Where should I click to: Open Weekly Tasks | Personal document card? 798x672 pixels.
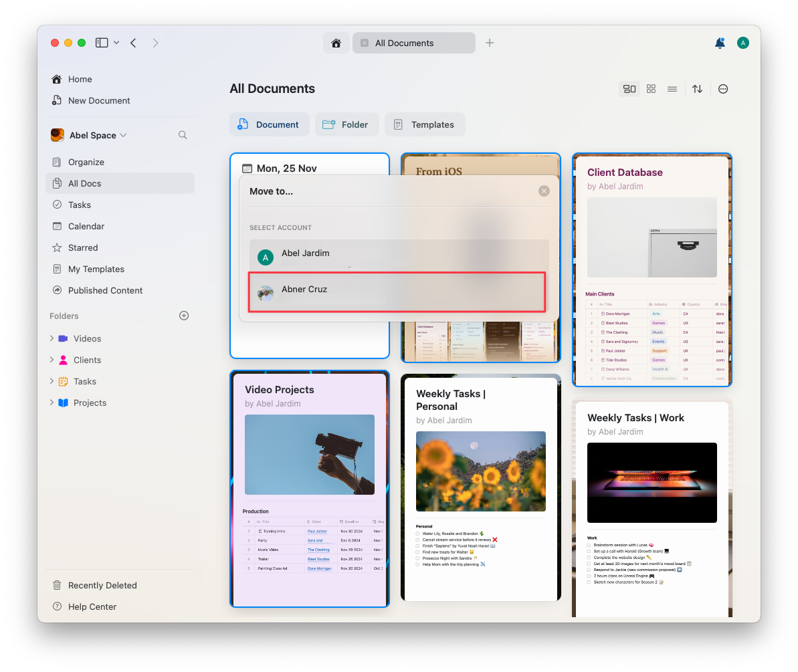tap(481, 487)
